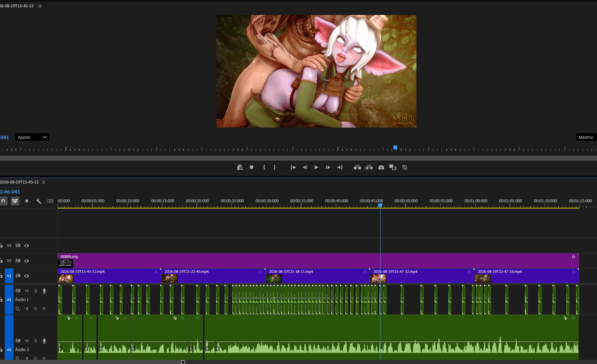Open the Máxima playback resolution dropdown
This screenshot has height=364, width=597.
click(x=586, y=137)
